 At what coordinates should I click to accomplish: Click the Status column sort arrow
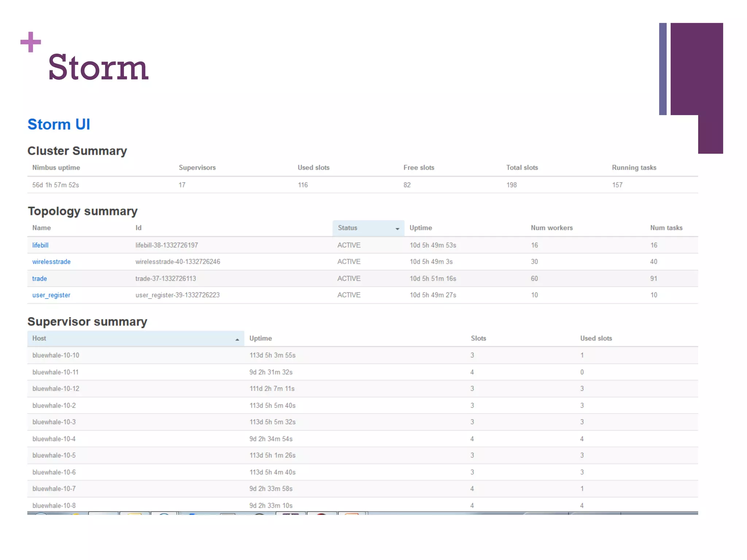[x=397, y=229]
